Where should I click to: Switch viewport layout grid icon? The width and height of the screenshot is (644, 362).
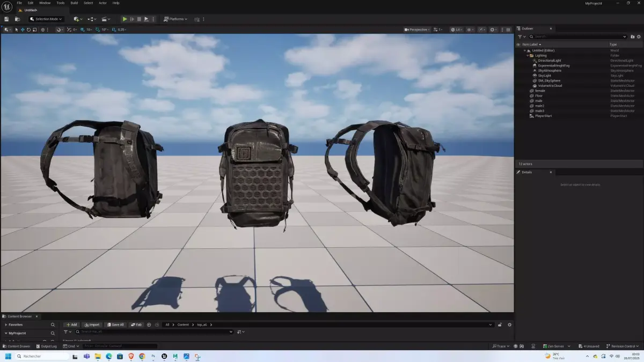point(508,29)
